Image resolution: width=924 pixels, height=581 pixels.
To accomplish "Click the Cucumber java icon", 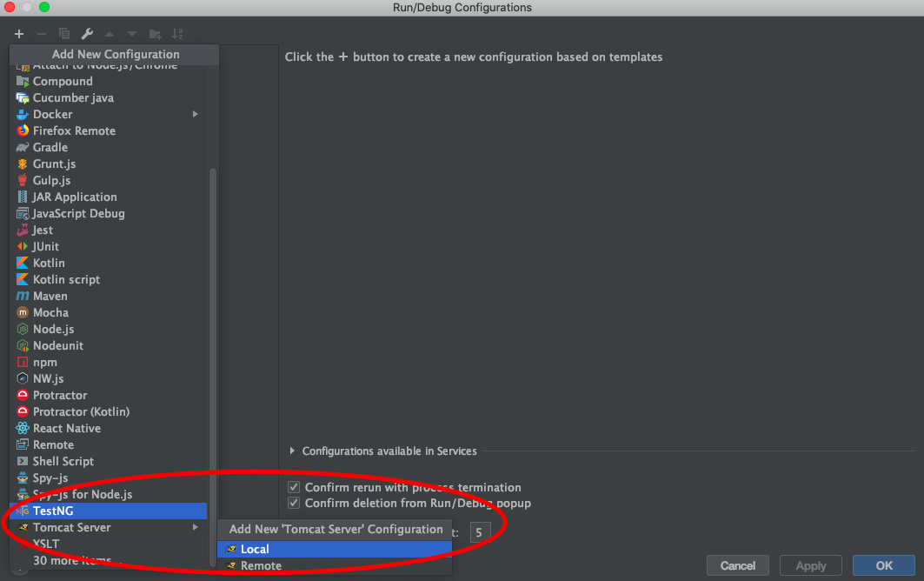I will click(x=23, y=98).
